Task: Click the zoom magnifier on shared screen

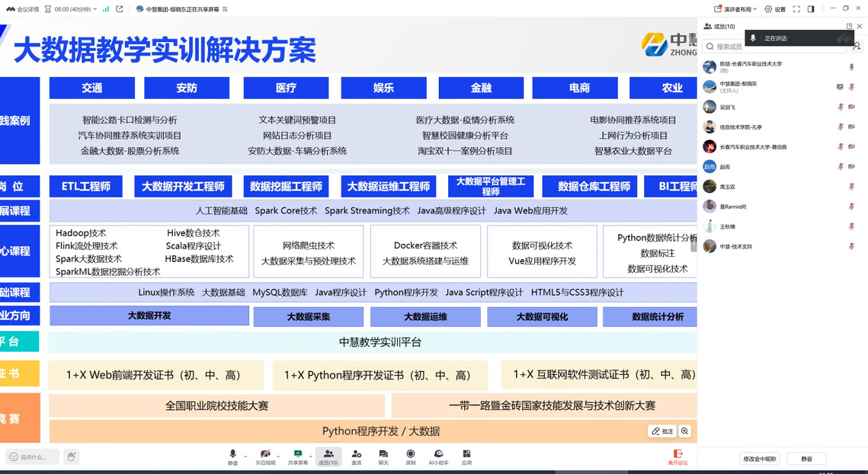Action: pyautogui.click(x=684, y=431)
